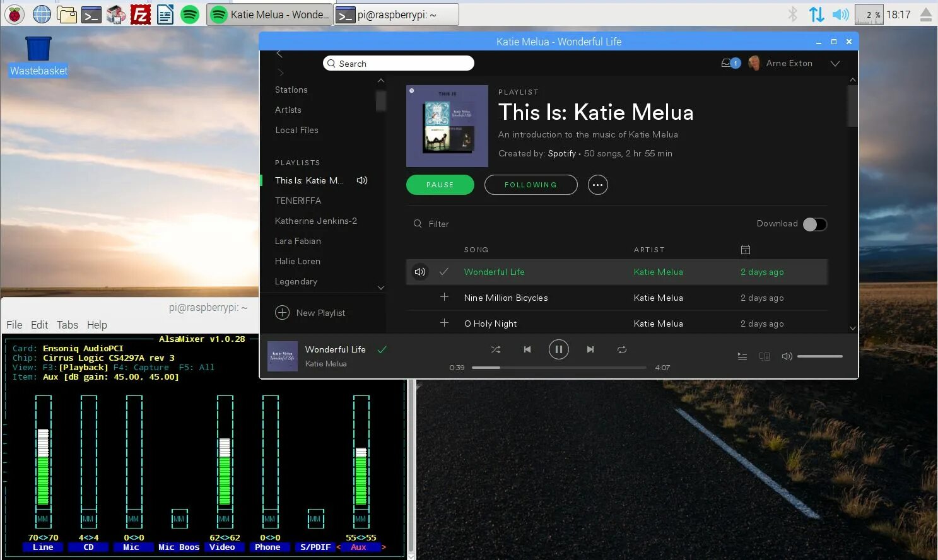
Task: Add Nine Million Bicycles to library
Action: point(444,297)
